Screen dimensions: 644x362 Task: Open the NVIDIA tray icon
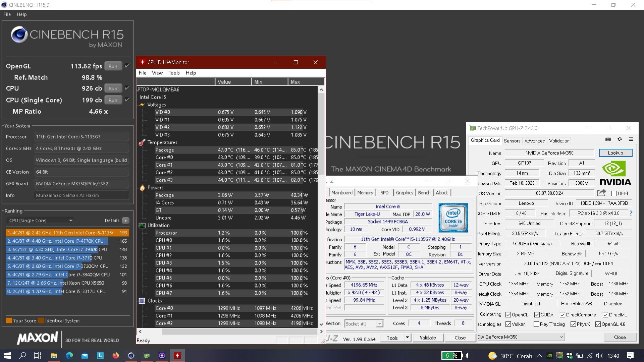click(x=549, y=356)
